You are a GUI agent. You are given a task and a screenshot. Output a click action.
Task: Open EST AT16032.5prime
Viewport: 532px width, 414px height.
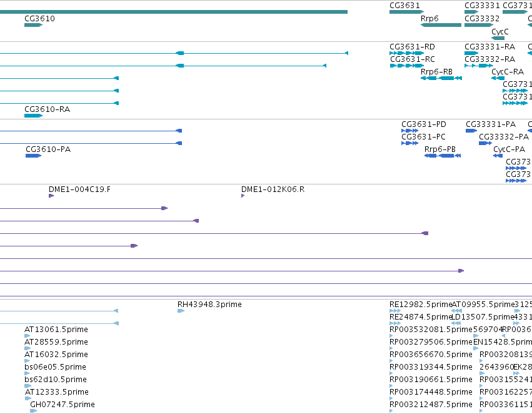(56, 355)
